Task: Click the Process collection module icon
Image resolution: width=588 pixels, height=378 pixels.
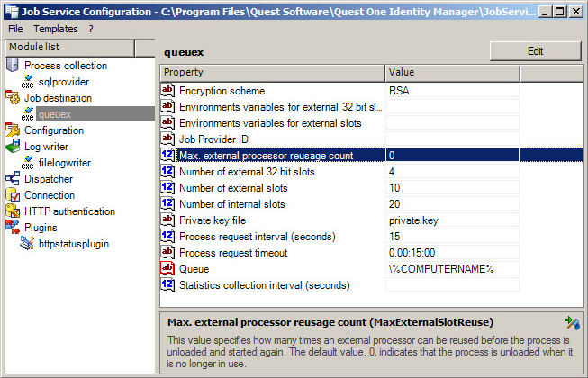Action: 13,65
